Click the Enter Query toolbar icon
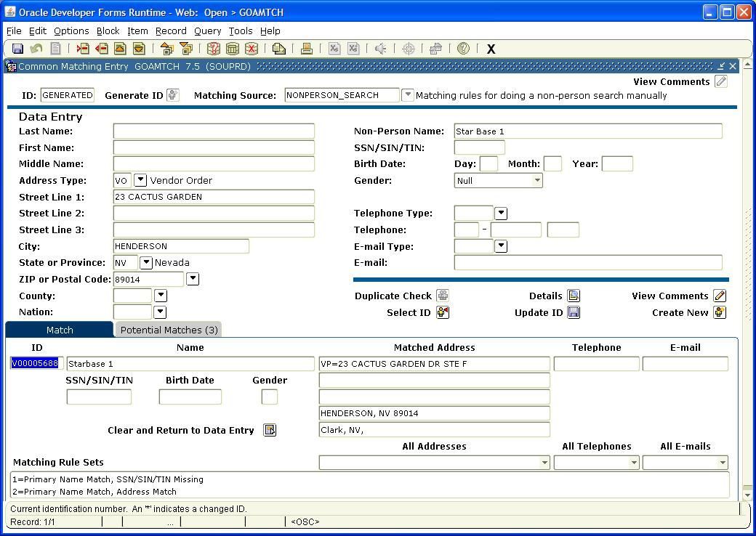 (213, 49)
